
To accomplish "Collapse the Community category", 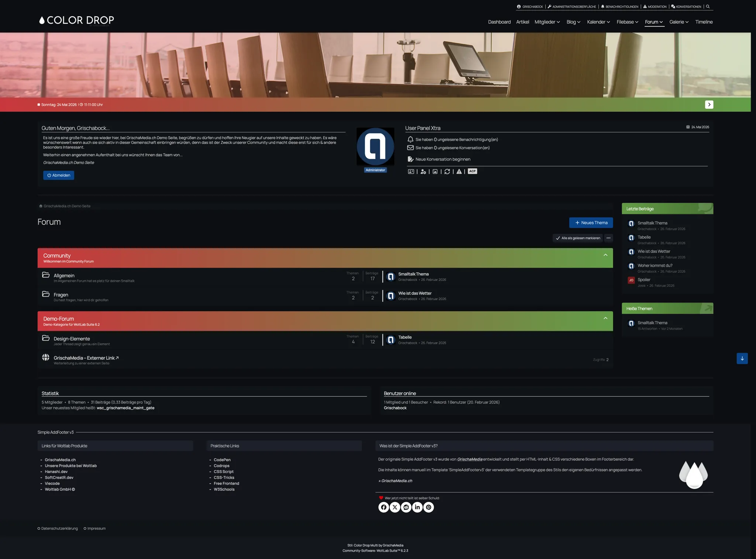I will 605,255.
